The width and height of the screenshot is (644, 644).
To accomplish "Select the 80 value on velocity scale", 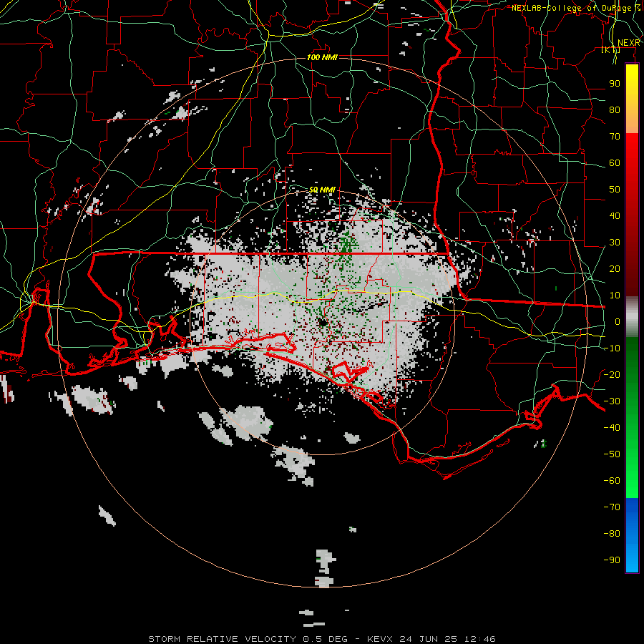I will click(615, 110).
